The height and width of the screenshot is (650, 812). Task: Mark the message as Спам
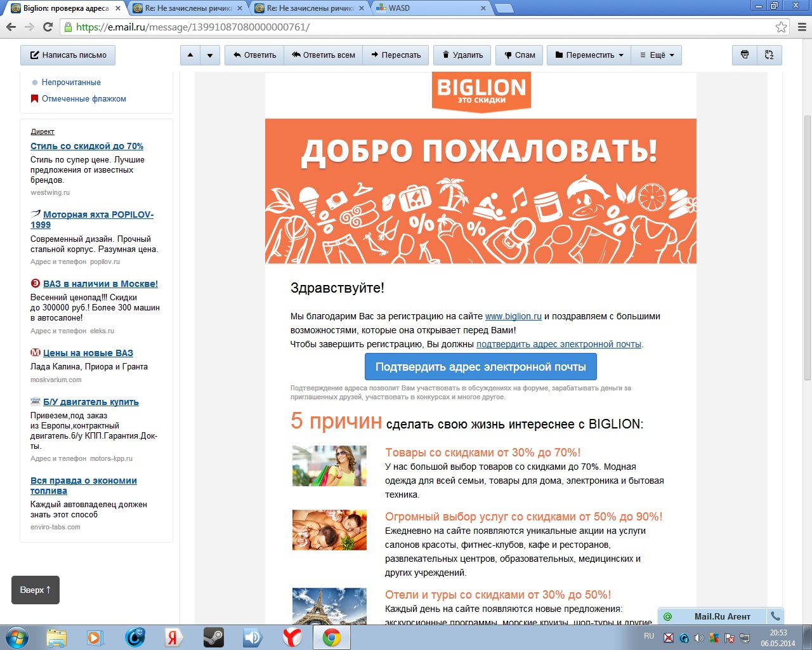click(520, 55)
